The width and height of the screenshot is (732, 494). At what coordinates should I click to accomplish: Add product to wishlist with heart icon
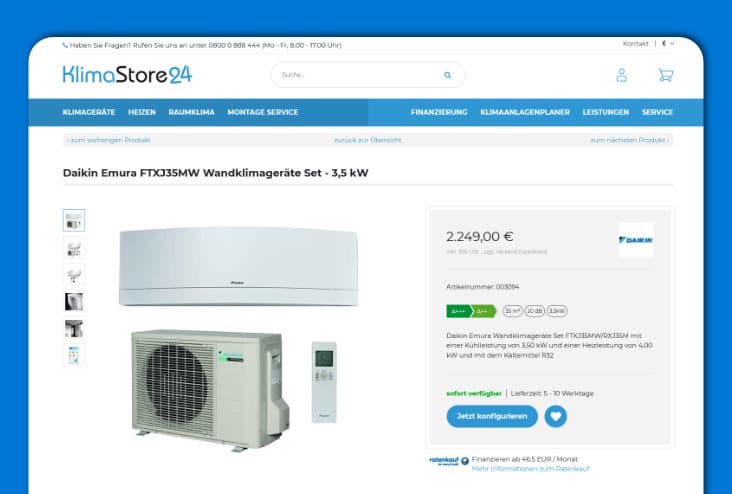556,416
